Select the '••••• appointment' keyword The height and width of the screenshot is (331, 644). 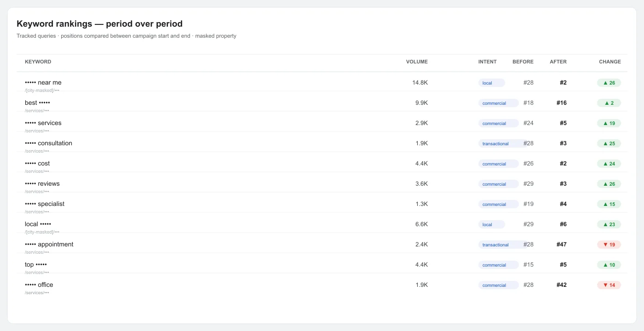49,245
